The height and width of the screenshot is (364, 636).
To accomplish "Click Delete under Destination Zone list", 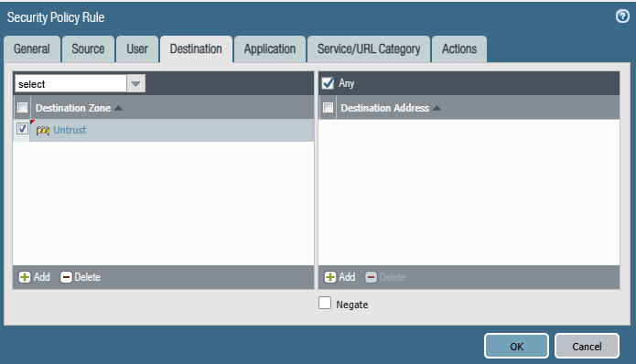I will tap(81, 277).
